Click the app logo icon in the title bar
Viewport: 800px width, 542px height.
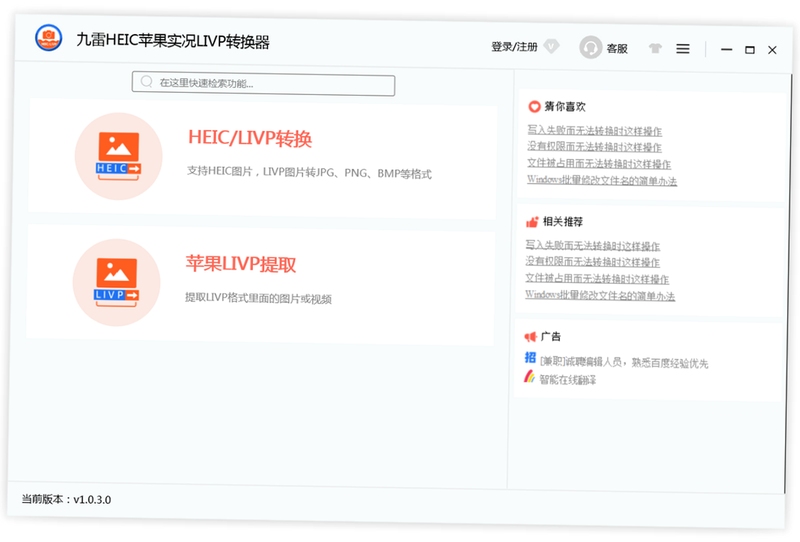pyautogui.click(x=48, y=38)
